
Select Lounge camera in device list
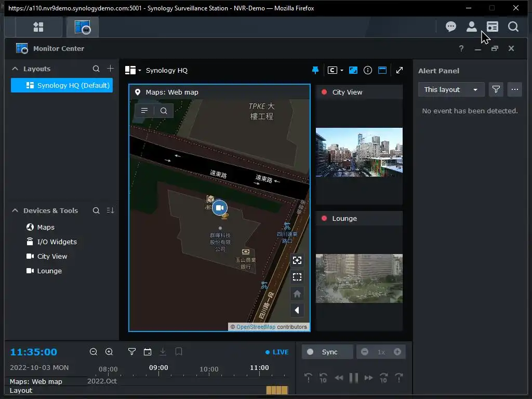pos(44,271)
